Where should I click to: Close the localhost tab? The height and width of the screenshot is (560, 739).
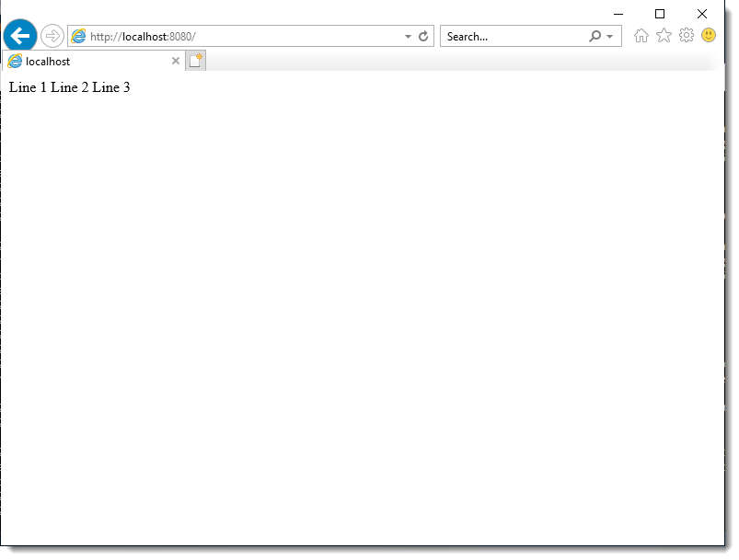click(176, 62)
